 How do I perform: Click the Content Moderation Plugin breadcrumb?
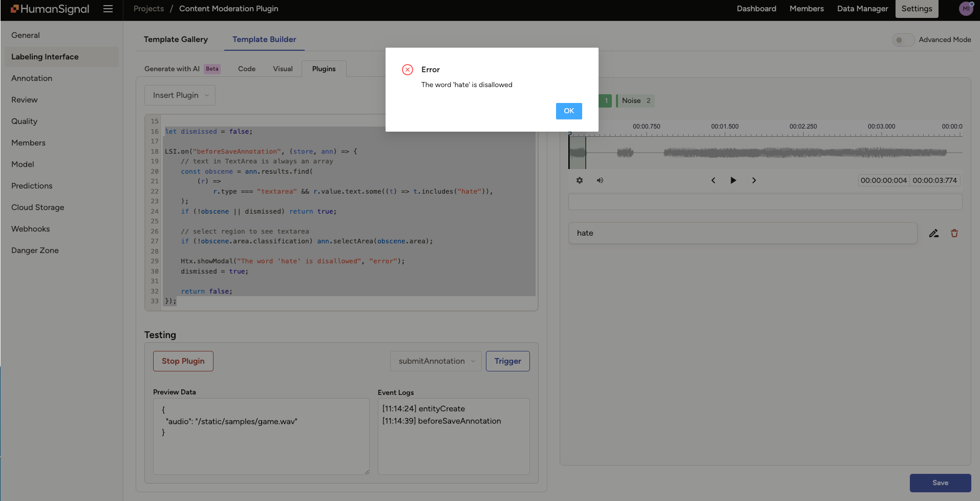[229, 9]
